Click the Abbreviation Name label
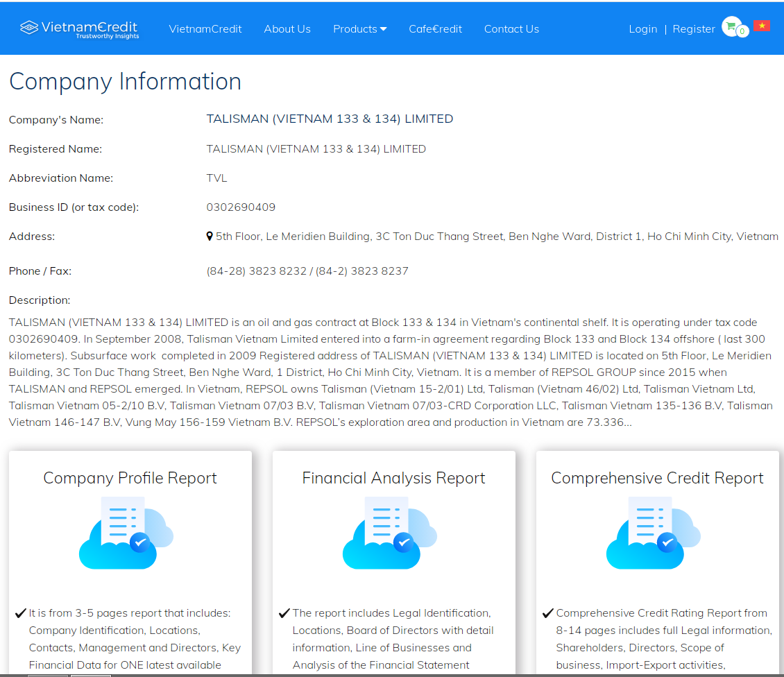The image size is (784, 677). [x=61, y=178]
